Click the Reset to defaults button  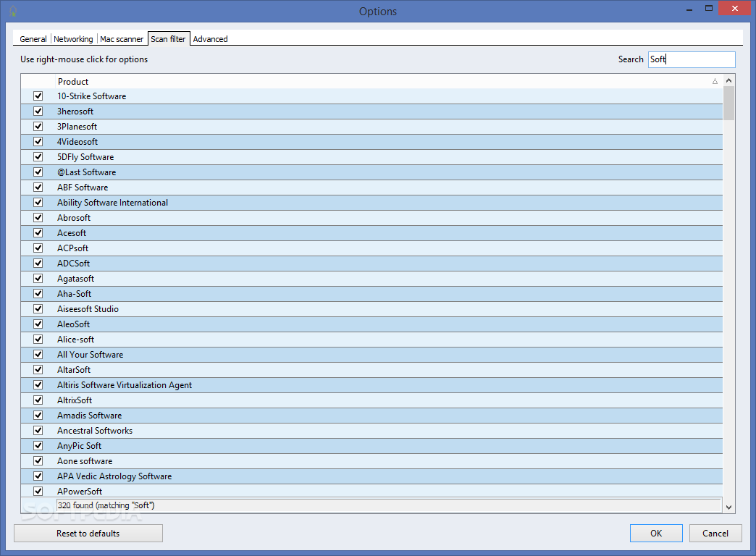pos(88,534)
